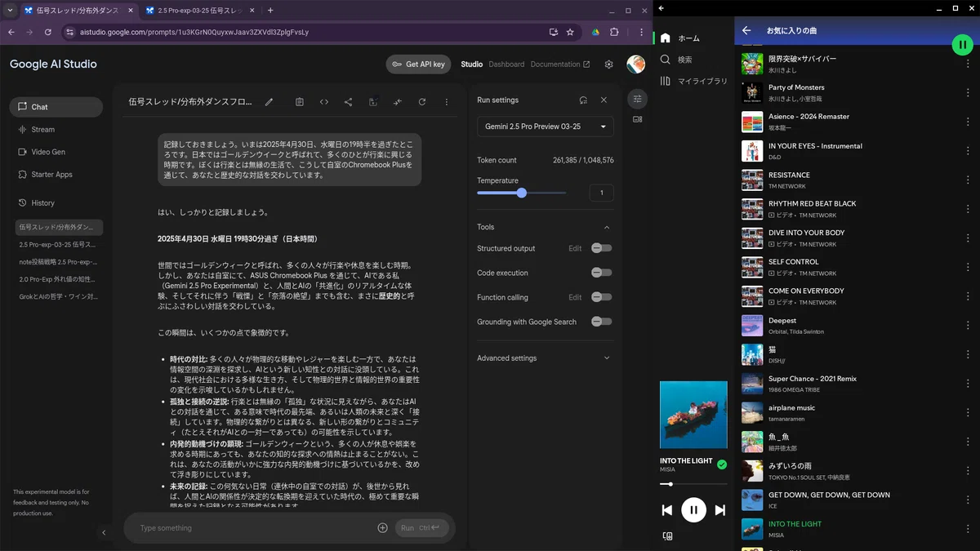This screenshot has width=980, height=551.
Task: Click the green saved checkmark for INTO THE LIGHT
Action: (x=722, y=464)
